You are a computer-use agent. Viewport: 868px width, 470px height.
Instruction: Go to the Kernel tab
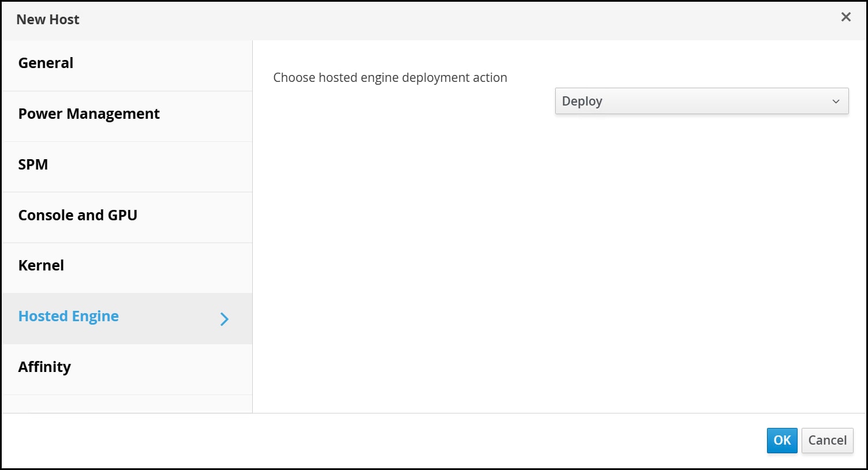[x=127, y=268]
